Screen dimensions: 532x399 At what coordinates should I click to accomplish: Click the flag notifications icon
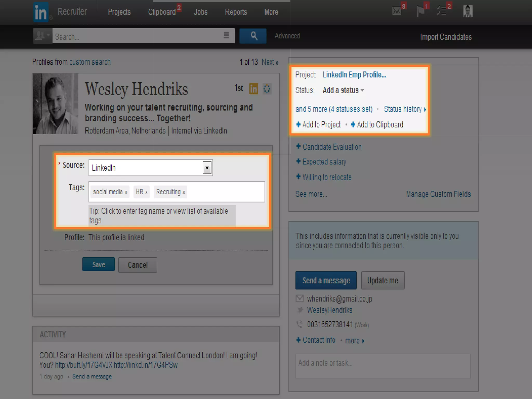420,11
